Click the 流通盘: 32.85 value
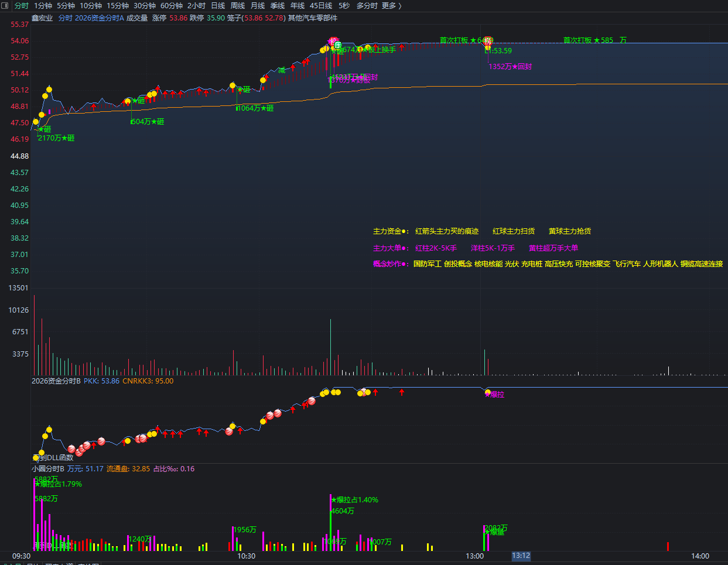 128,469
